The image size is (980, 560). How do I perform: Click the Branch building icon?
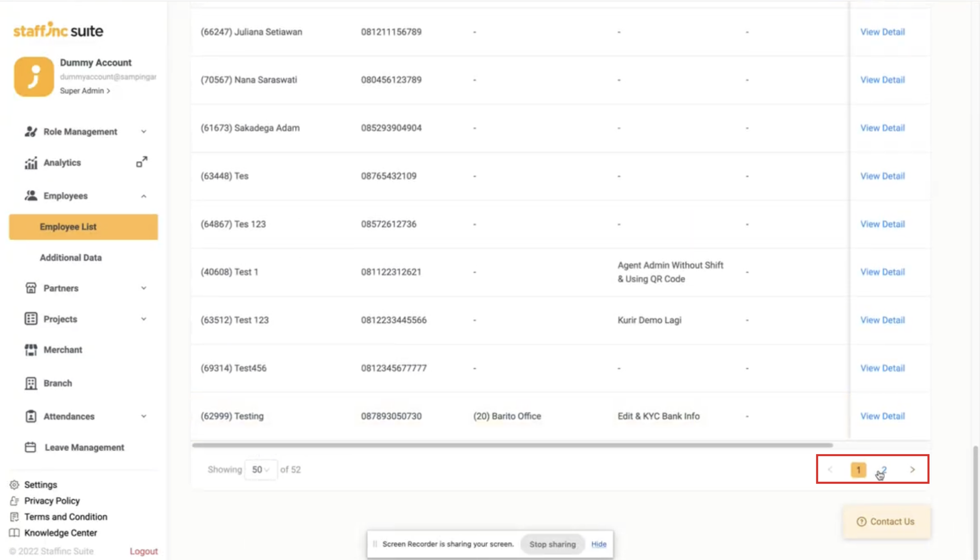click(31, 383)
